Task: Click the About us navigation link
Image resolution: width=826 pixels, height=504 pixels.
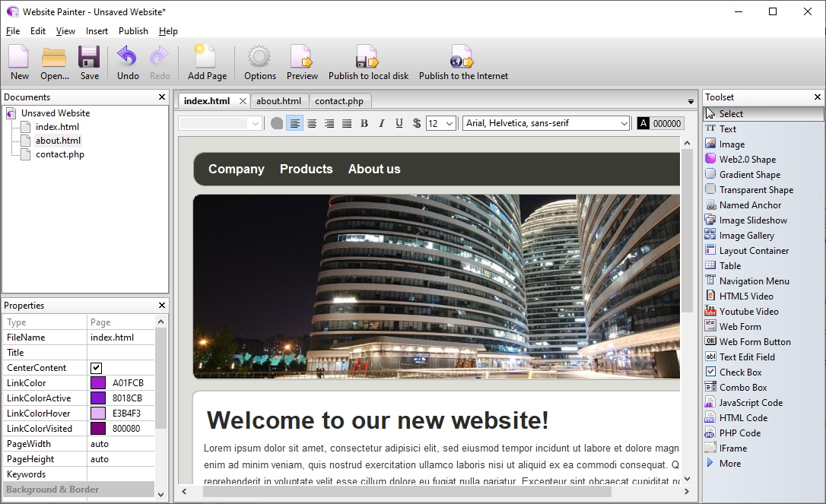Action: tap(374, 169)
